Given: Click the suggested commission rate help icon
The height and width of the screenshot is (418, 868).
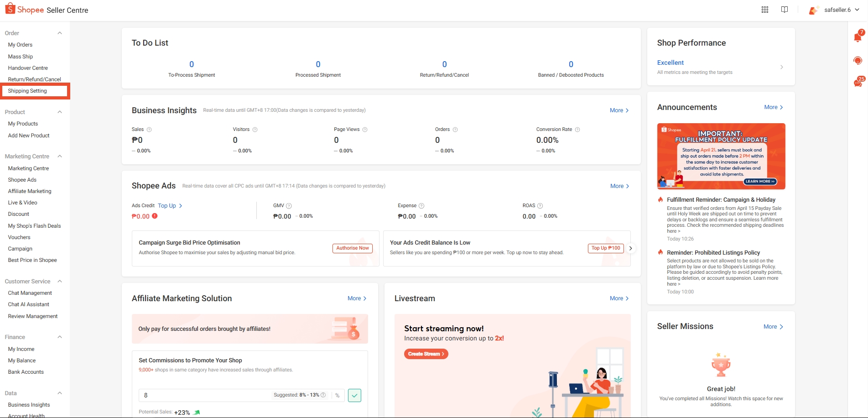Looking at the screenshot, I should tap(323, 395).
